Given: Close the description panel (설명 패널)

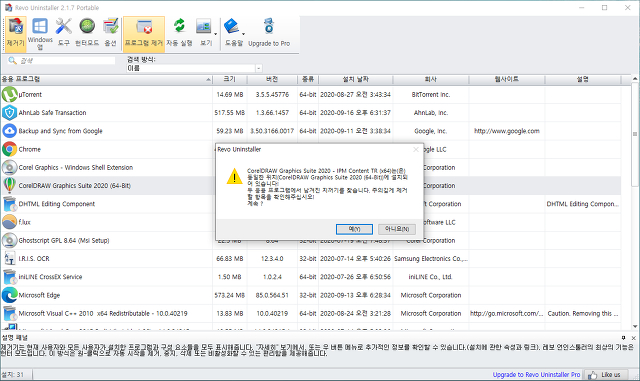Looking at the screenshot, I should tap(633, 338).
